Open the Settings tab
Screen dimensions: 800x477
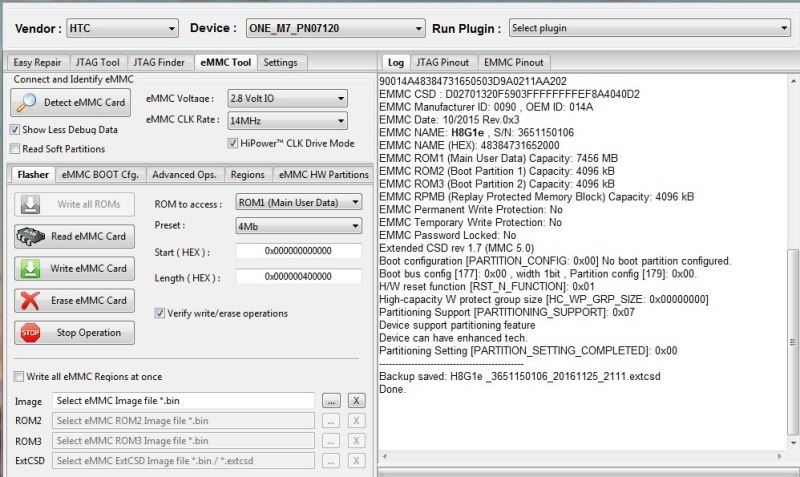coord(280,62)
